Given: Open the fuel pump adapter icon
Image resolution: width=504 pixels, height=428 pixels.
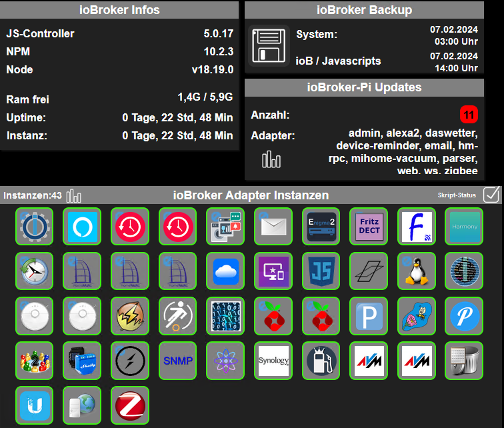Looking at the screenshot, I should (321, 361).
